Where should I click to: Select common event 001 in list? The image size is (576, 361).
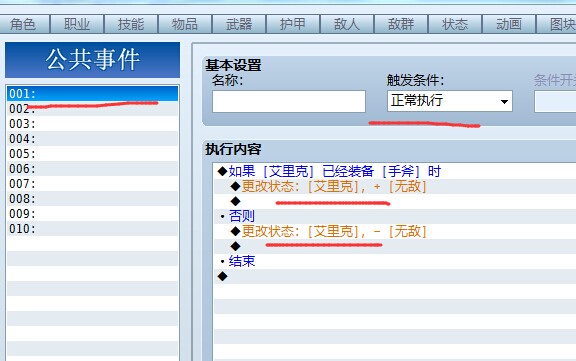click(93, 94)
